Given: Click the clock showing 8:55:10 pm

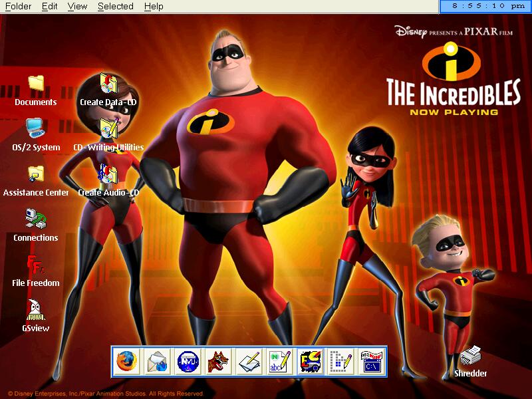Looking at the screenshot, I should click(x=487, y=6).
